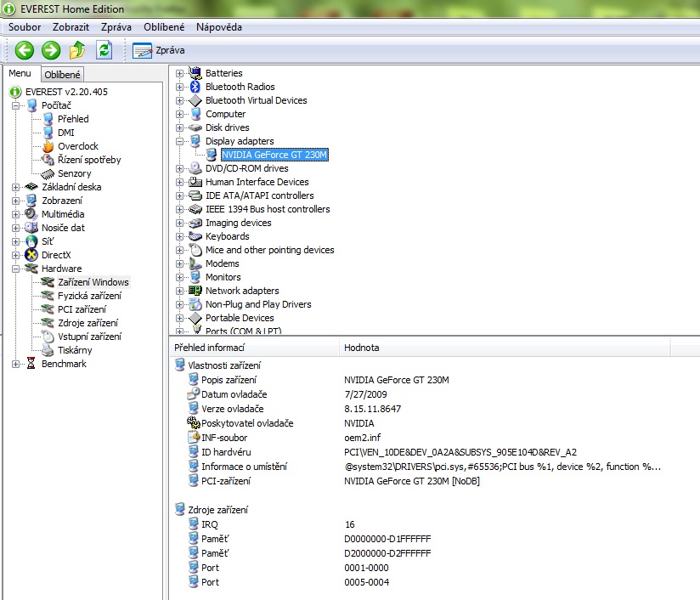The width and height of the screenshot is (700, 600).
Task: Select DMI in the menu tree
Action: click(66, 133)
